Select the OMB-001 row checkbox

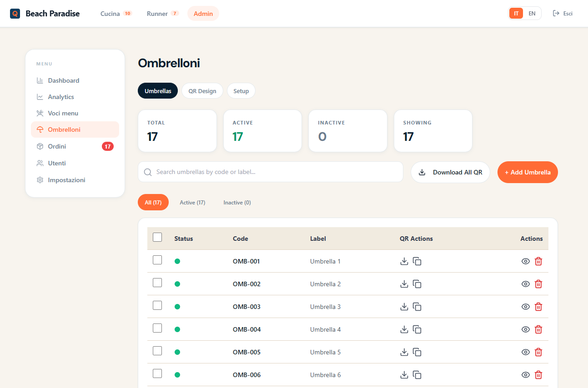coord(157,260)
